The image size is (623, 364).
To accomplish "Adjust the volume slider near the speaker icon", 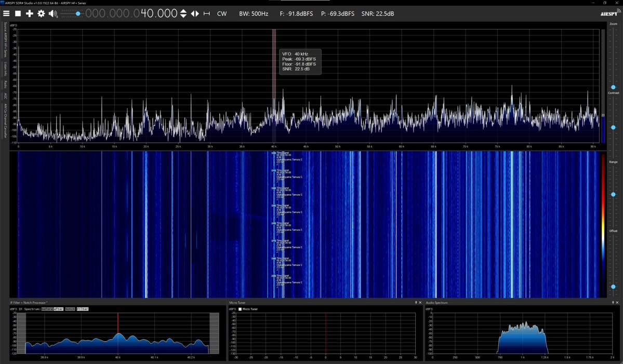I will [x=77, y=14].
